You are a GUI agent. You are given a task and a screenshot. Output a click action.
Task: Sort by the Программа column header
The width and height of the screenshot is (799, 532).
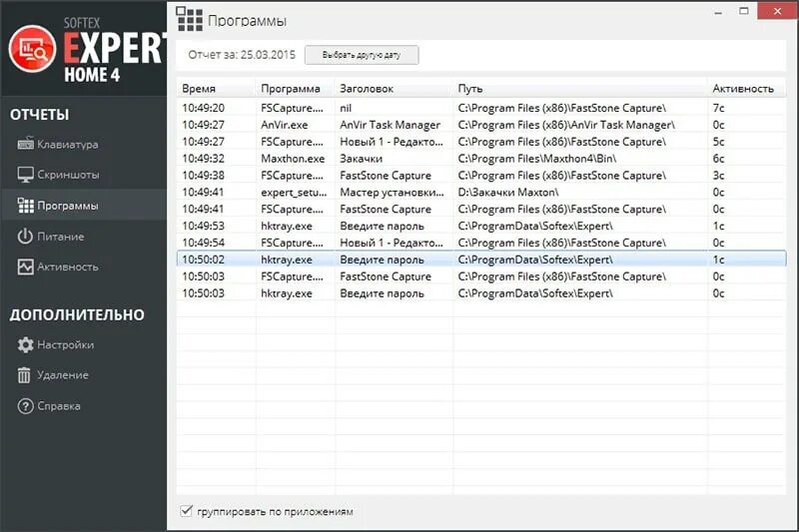[x=295, y=89]
